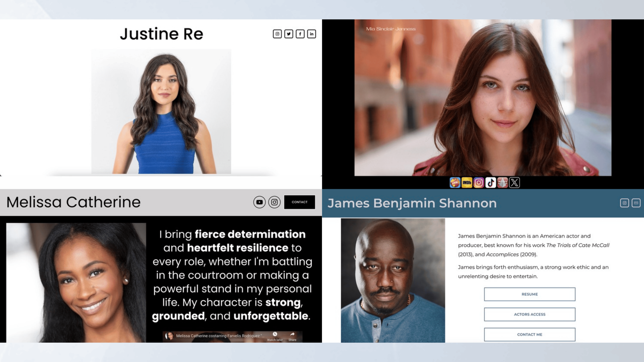This screenshot has height=362, width=644.
Task: Open the ACTORS ACCESS button
Action: coord(530,314)
